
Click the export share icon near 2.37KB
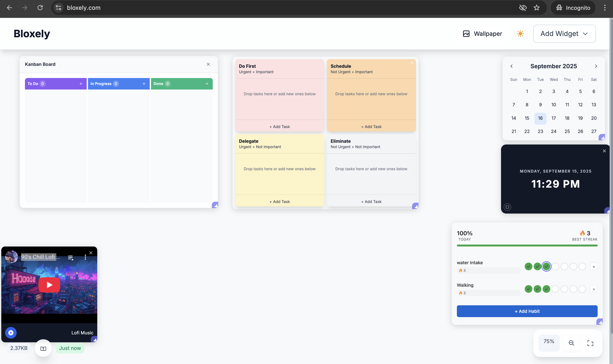pyautogui.click(x=43, y=348)
